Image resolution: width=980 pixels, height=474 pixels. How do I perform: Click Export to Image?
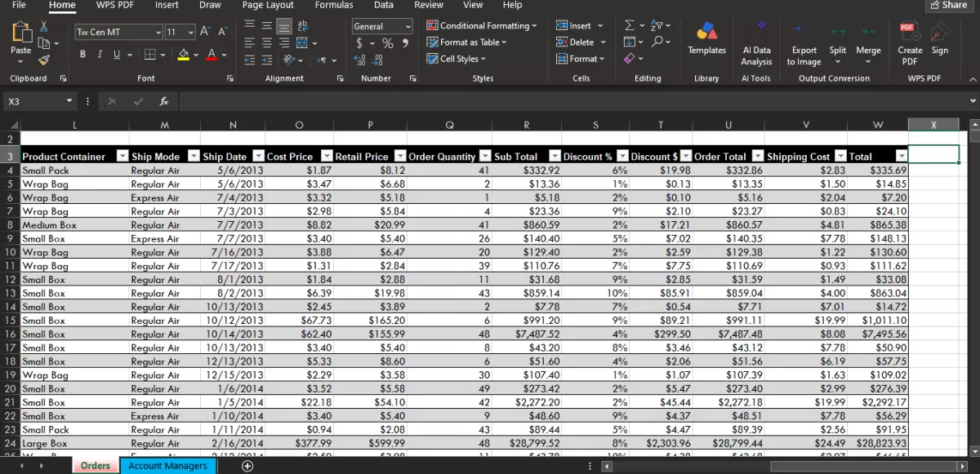[804, 44]
